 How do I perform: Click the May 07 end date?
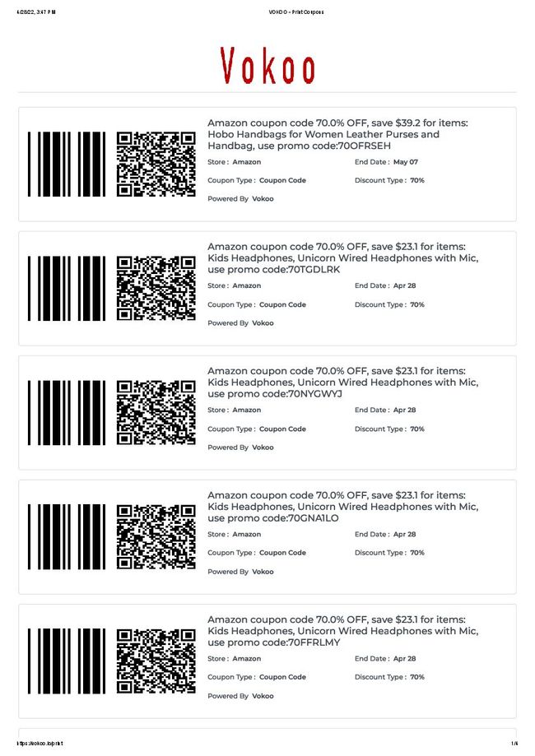pos(405,162)
